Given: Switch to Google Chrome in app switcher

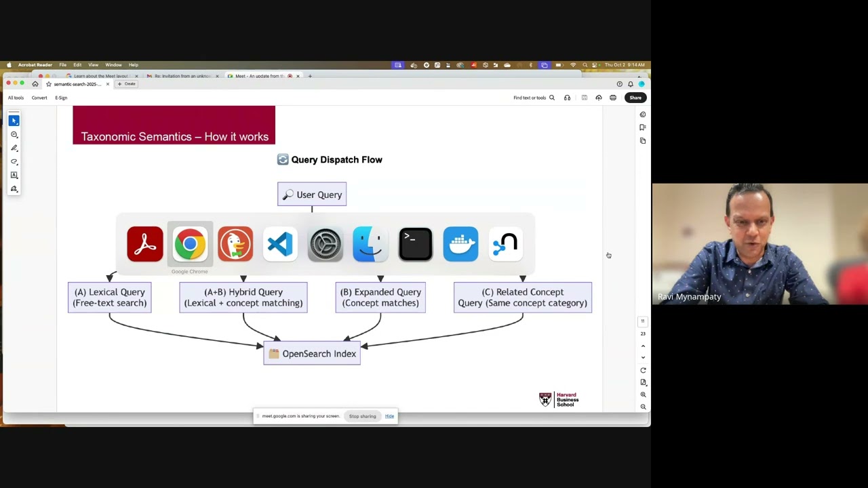Looking at the screenshot, I should pyautogui.click(x=190, y=244).
